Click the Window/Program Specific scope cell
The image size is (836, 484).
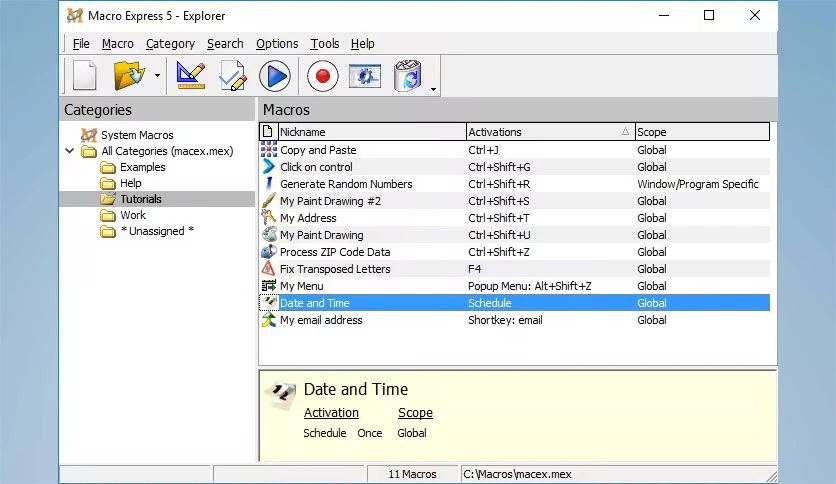tap(697, 184)
